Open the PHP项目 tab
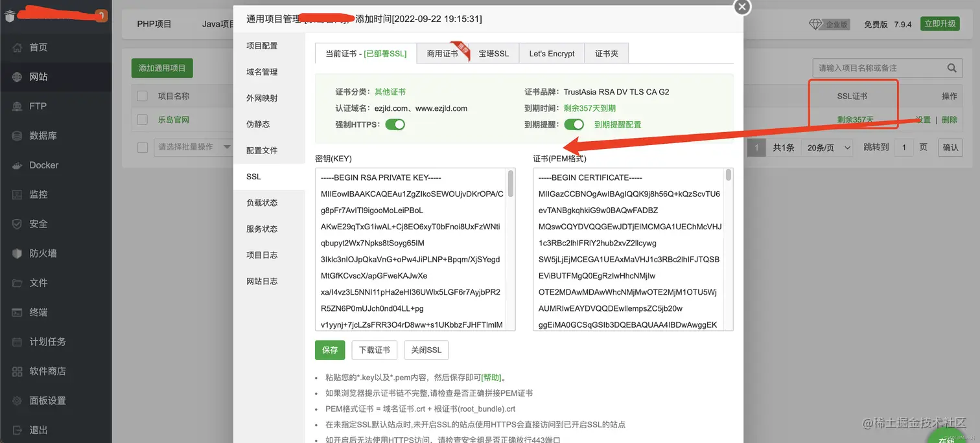 click(x=154, y=24)
